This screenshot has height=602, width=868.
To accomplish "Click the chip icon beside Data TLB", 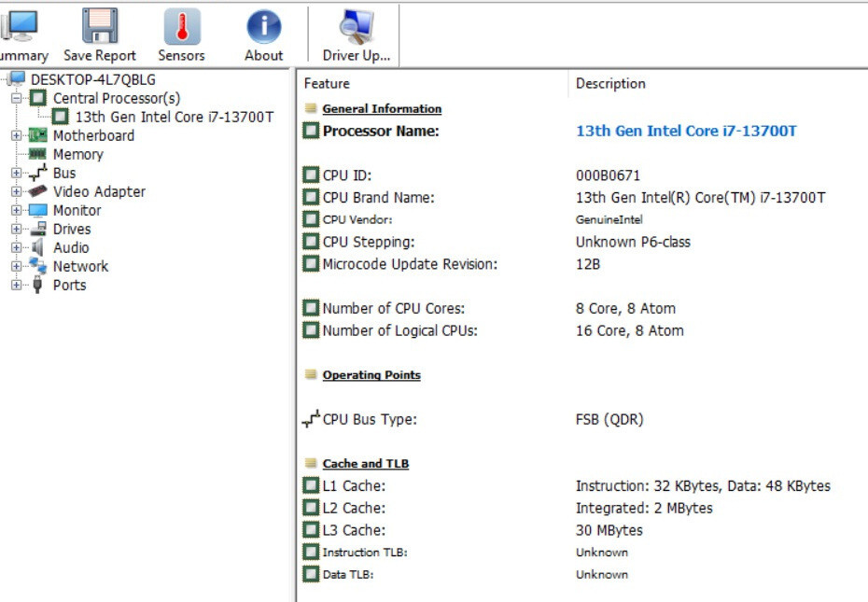I will (x=311, y=574).
